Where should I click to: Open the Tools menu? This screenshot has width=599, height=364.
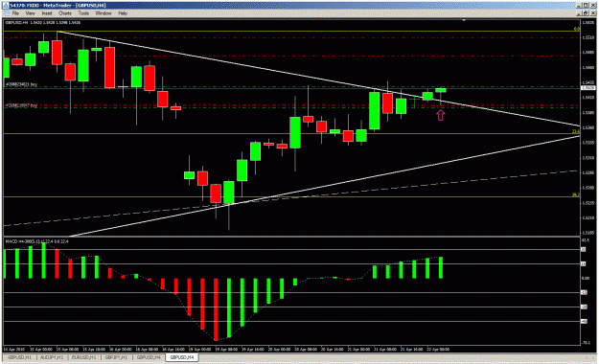tap(83, 13)
